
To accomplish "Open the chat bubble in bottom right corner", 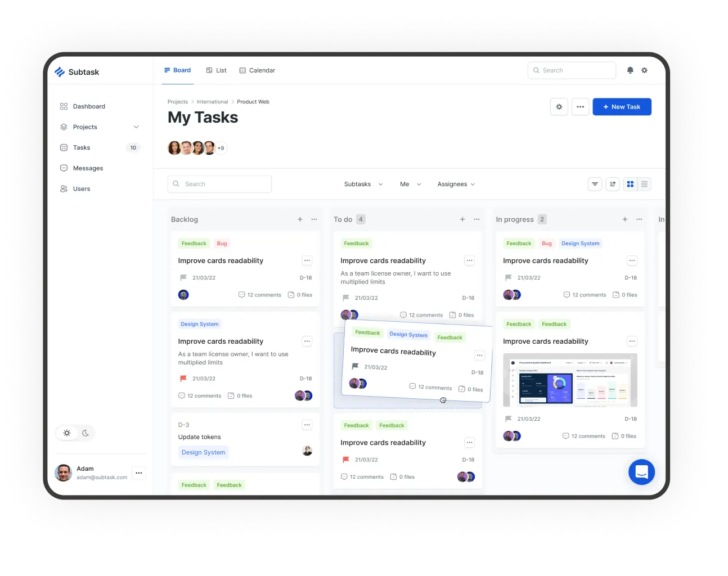I will pyautogui.click(x=641, y=472).
